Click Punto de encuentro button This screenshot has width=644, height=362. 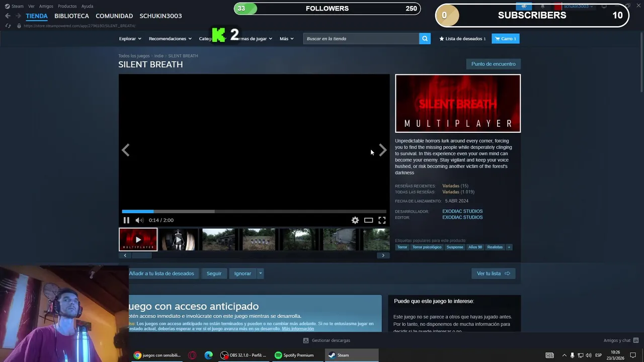tap(493, 64)
